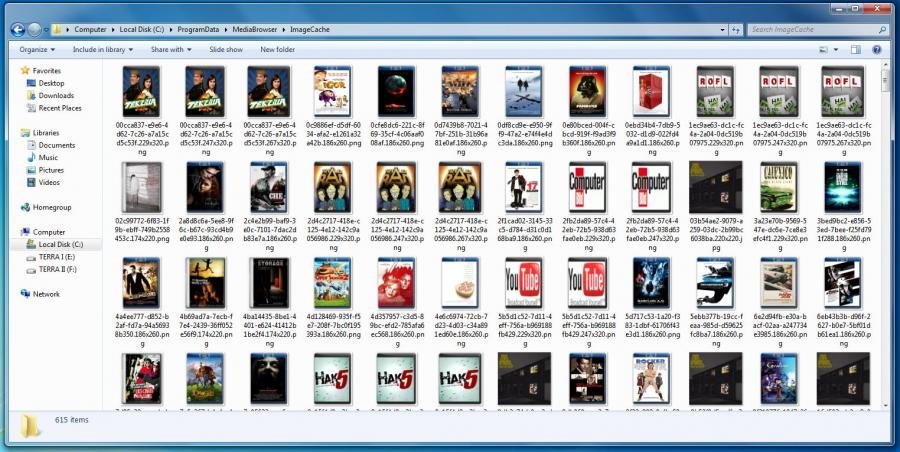Start the Slide show

(x=226, y=50)
